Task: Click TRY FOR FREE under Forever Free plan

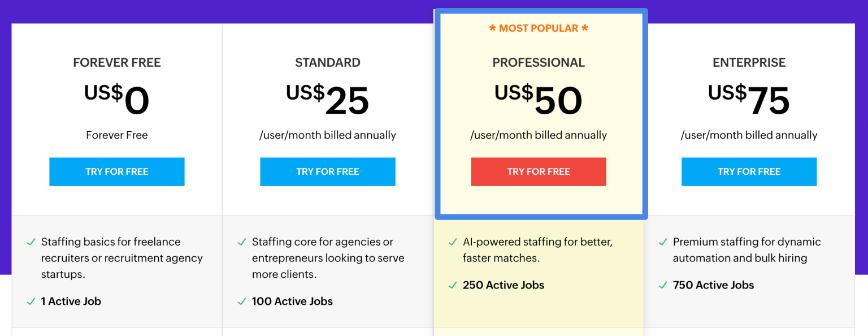Action: point(117,171)
